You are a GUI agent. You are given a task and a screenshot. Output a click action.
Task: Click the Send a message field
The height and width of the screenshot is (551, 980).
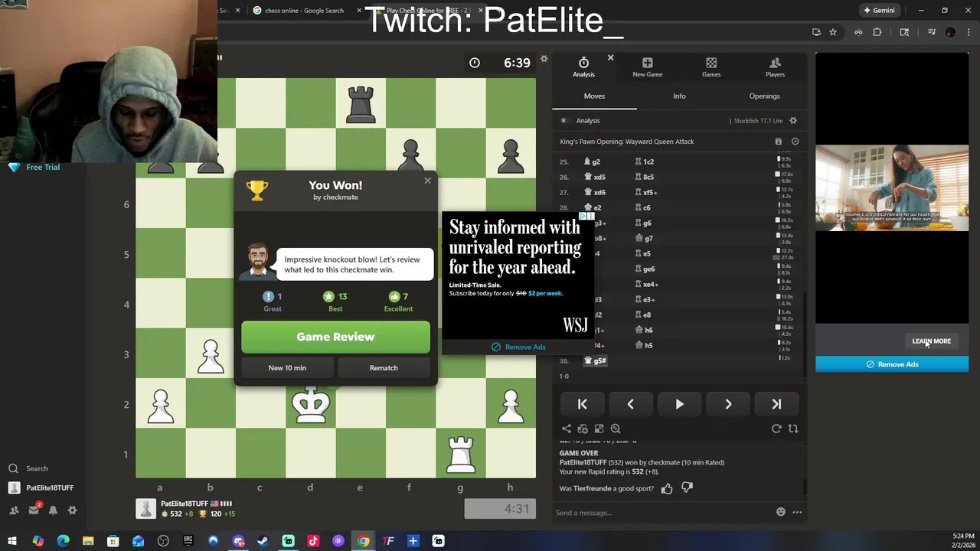click(662, 513)
